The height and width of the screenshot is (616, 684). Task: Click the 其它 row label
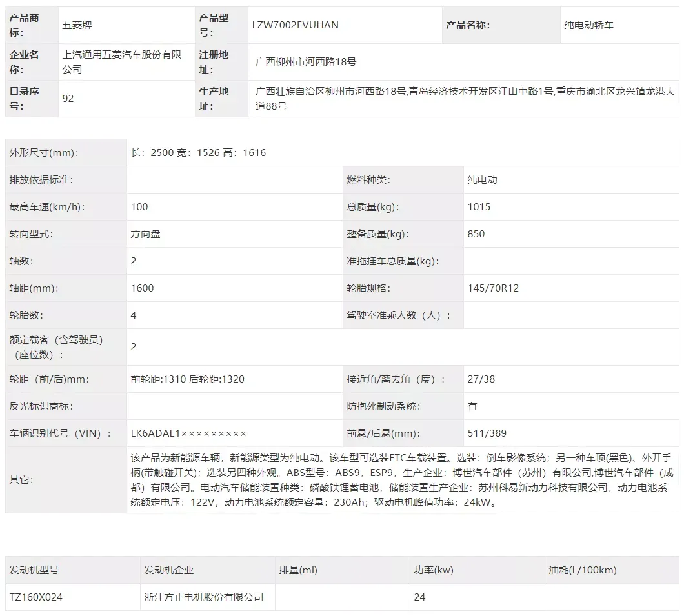pyautogui.click(x=21, y=480)
